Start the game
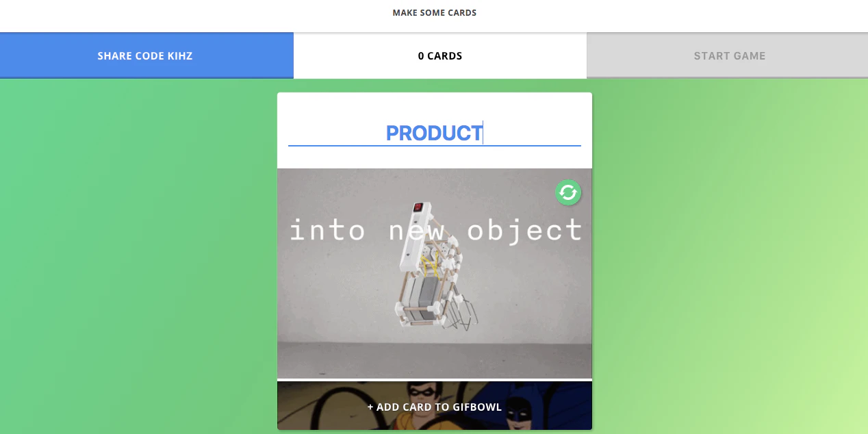868x434 pixels. (x=728, y=55)
